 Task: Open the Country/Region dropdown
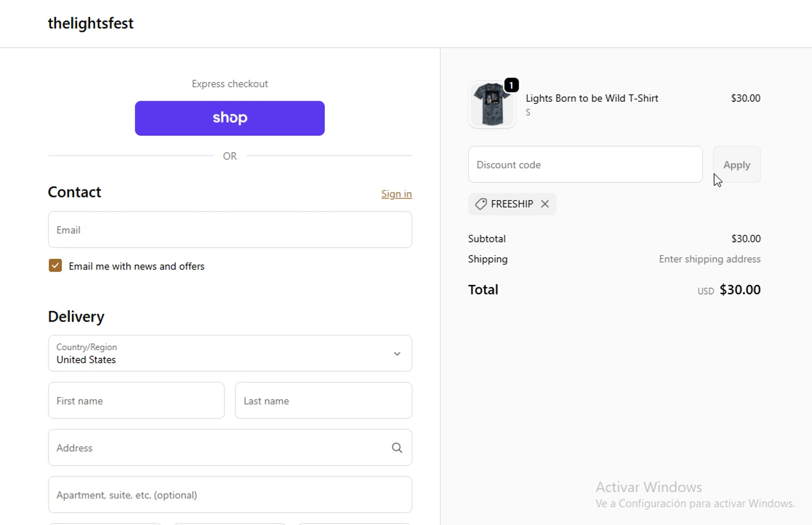pos(230,353)
